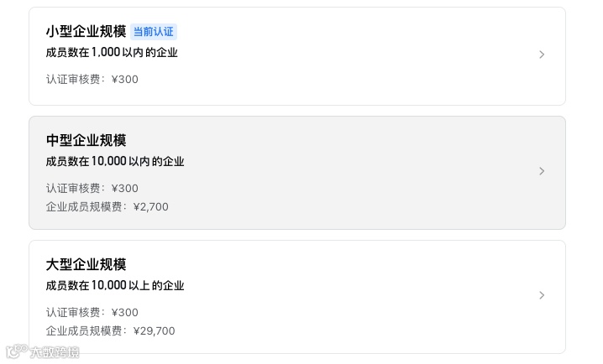Select the 大型企业规模 card title
The width and height of the screenshot is (603, 364).
[x=86, y=264]
